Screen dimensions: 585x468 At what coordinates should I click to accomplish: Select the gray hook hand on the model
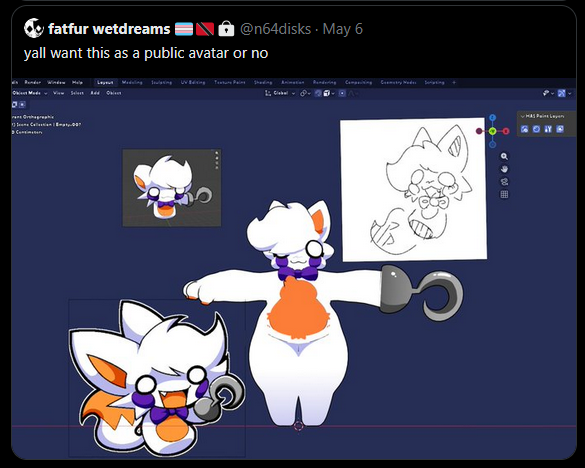(x=422, y=294)
